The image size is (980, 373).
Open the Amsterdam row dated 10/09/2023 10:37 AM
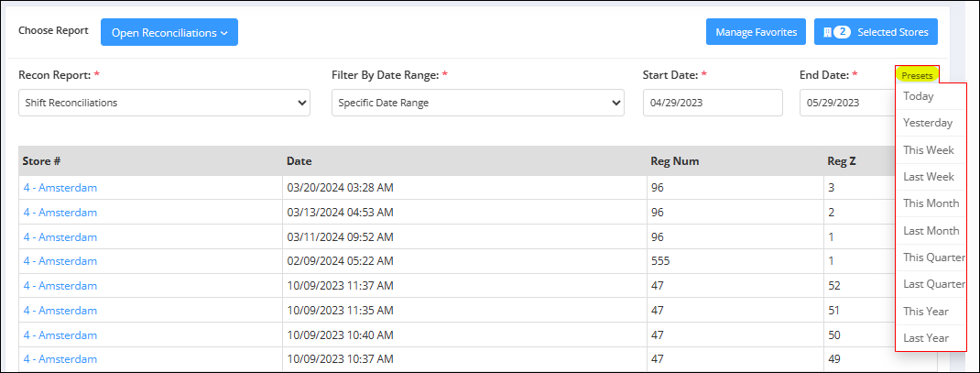tap(60, 359)
